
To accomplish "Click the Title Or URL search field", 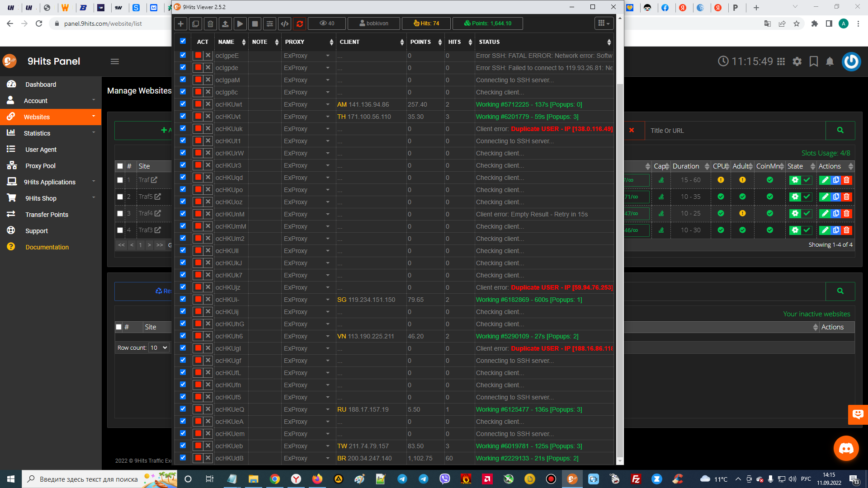I will (735, 131).
